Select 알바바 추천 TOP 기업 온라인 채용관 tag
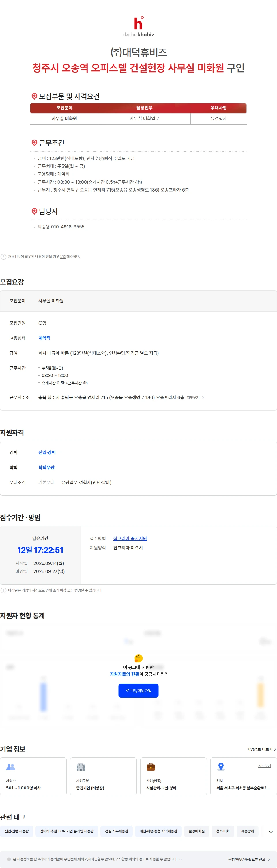 coord(67,831)
